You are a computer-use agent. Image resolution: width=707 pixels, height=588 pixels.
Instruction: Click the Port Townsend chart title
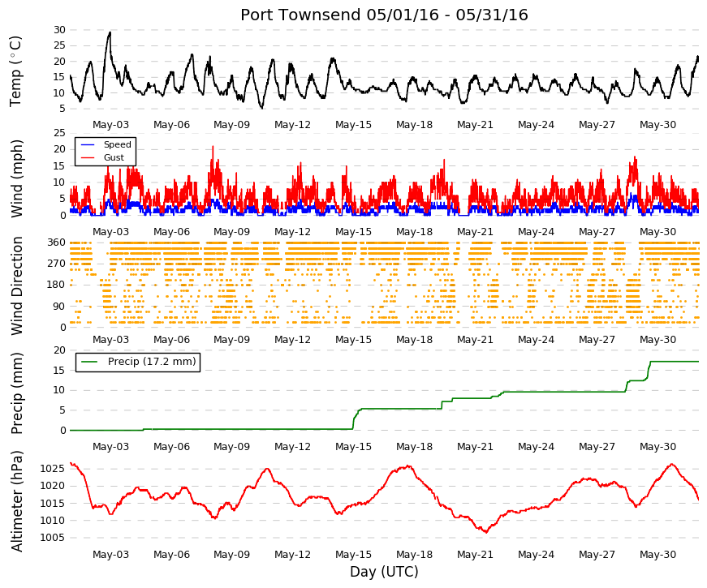coord(384,15)
